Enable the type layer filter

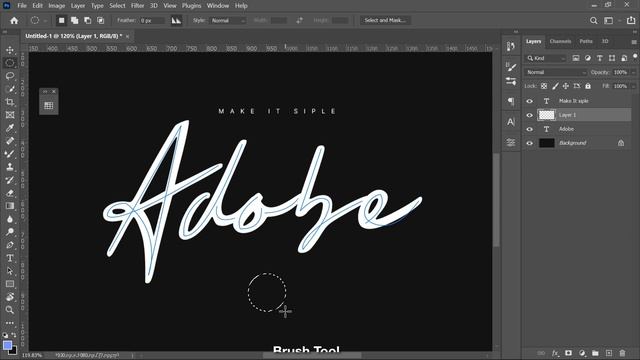pos(600,58)
